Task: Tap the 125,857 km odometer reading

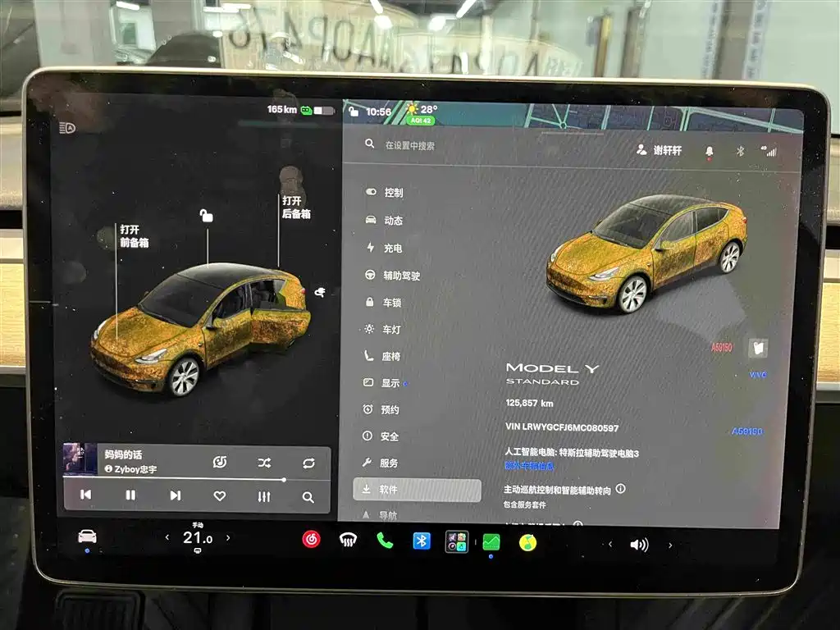Action: [x=529, y=403]
